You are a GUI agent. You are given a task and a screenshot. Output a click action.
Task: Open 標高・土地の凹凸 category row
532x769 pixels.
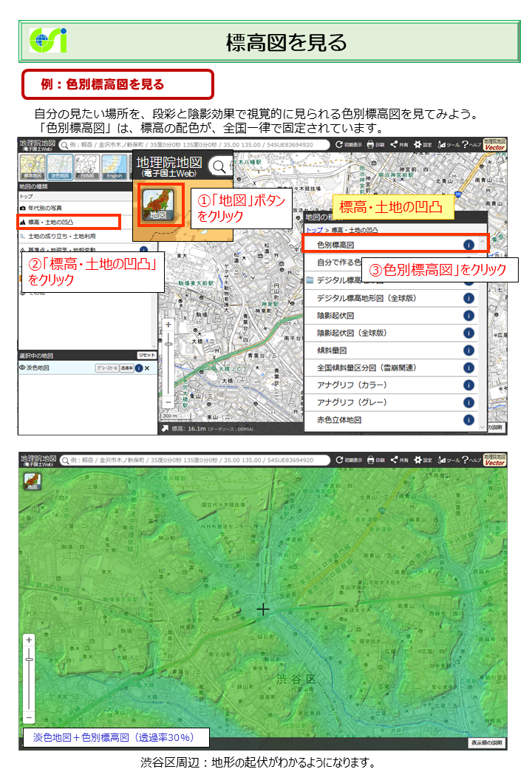click(x=69, y=222)
